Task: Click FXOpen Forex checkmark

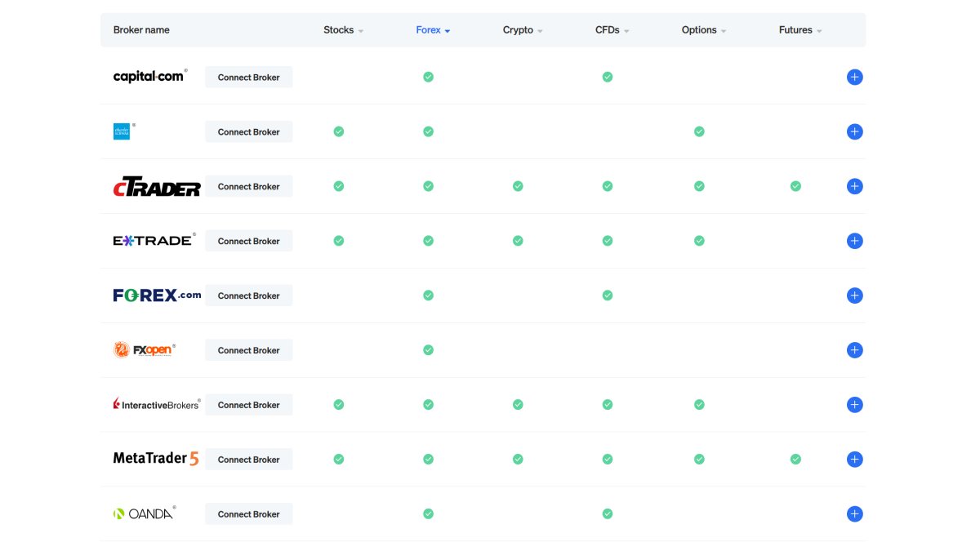Action: coord(428,350)
